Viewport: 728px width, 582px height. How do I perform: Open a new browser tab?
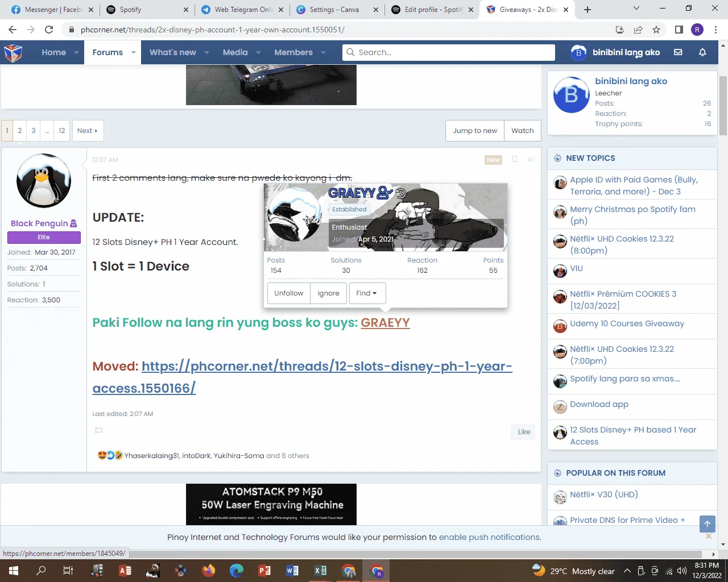tap(588, 10)
